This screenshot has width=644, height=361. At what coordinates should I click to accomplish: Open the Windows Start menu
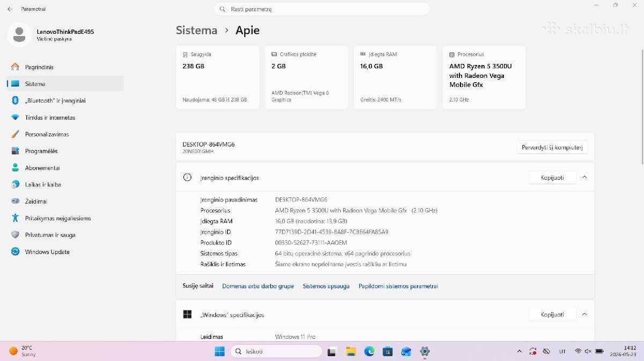click(x=219, y=352)
